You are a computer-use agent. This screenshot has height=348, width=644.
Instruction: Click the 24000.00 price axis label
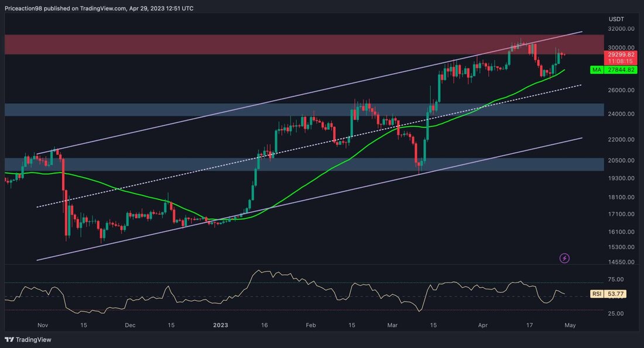(621, 113)
